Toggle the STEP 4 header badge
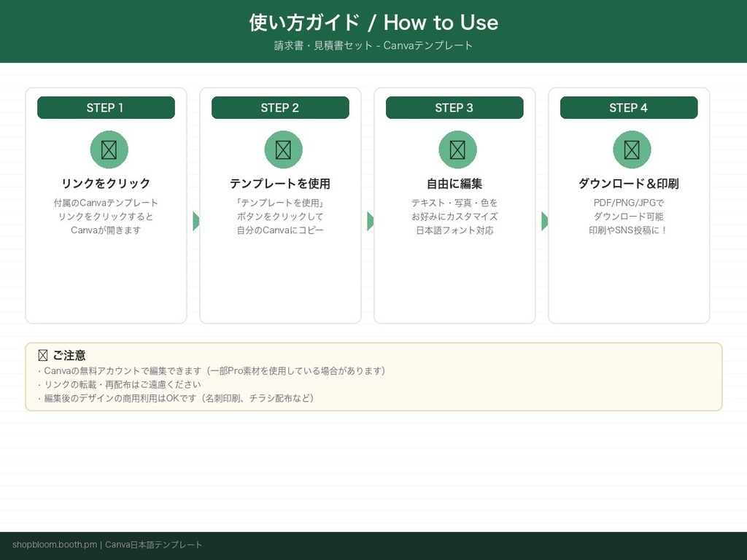 point(630,107)
